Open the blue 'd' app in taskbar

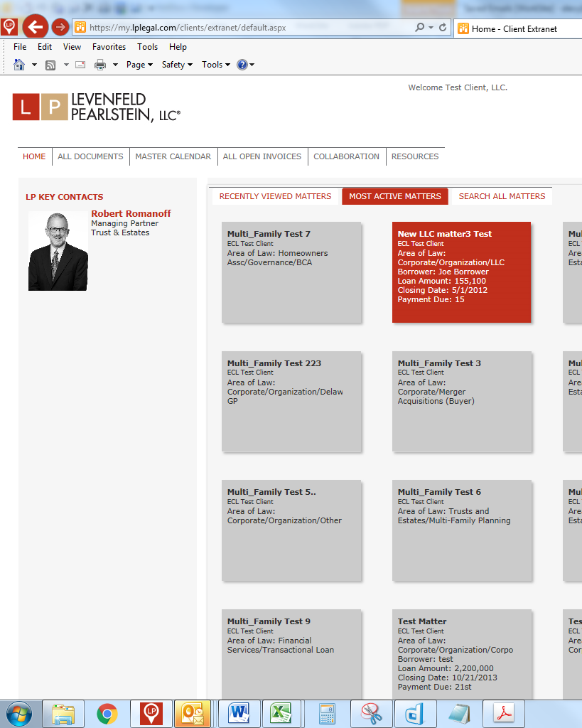415,714
